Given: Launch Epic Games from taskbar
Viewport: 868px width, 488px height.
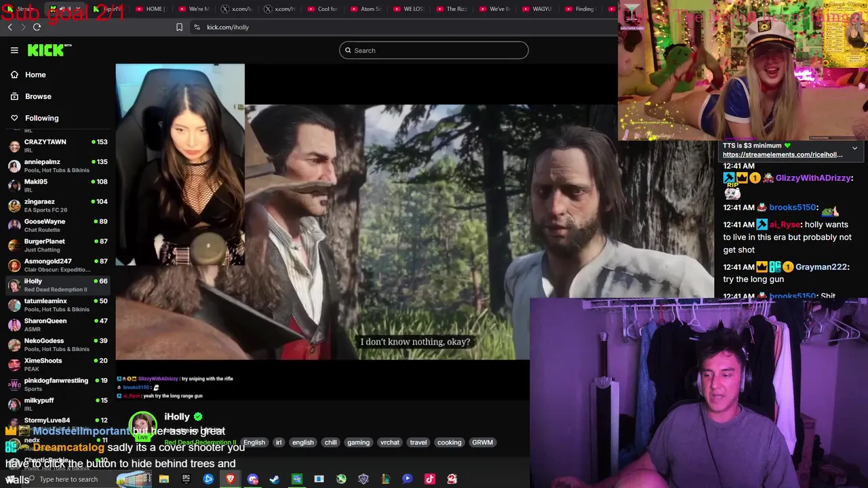Looking at the screenshot, I should tap(186, 479).
